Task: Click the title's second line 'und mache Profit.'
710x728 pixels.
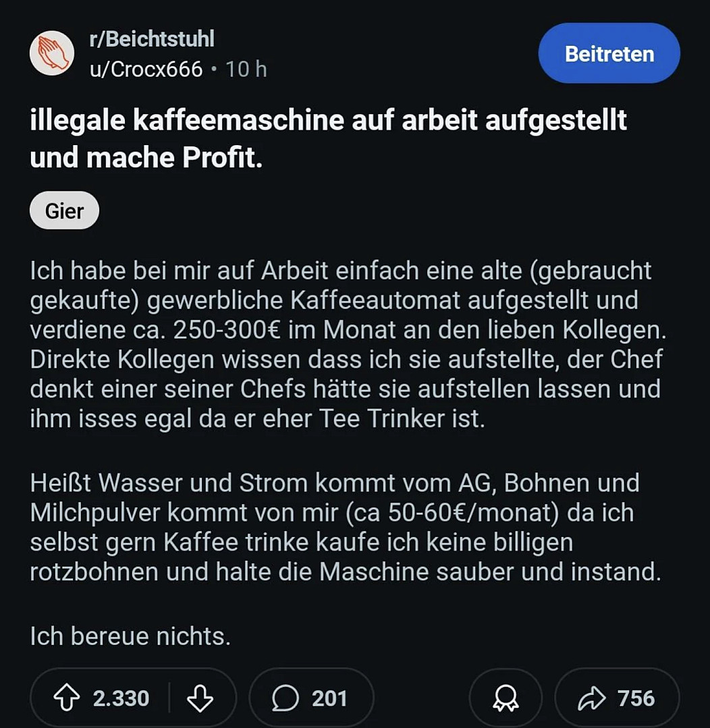Action: (146, 157)
